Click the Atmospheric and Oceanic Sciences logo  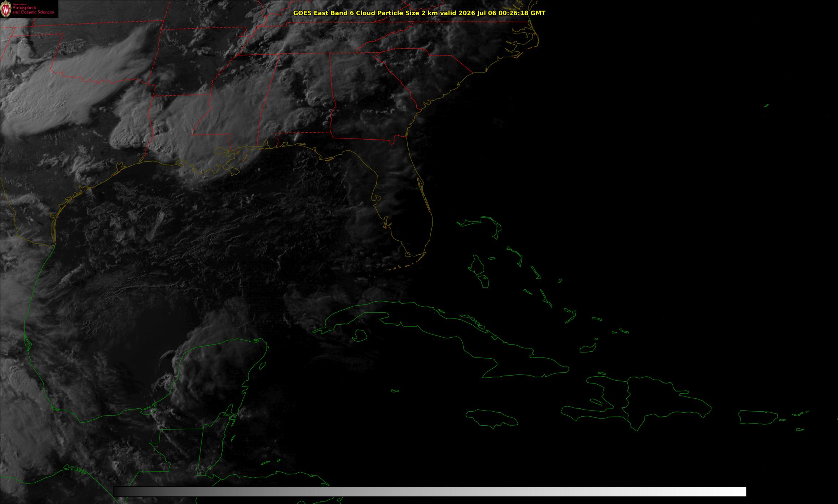[29, 9]
